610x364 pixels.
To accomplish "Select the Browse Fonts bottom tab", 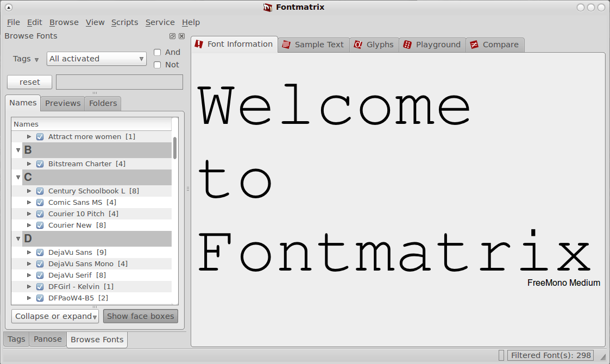I will click(97, 340).
